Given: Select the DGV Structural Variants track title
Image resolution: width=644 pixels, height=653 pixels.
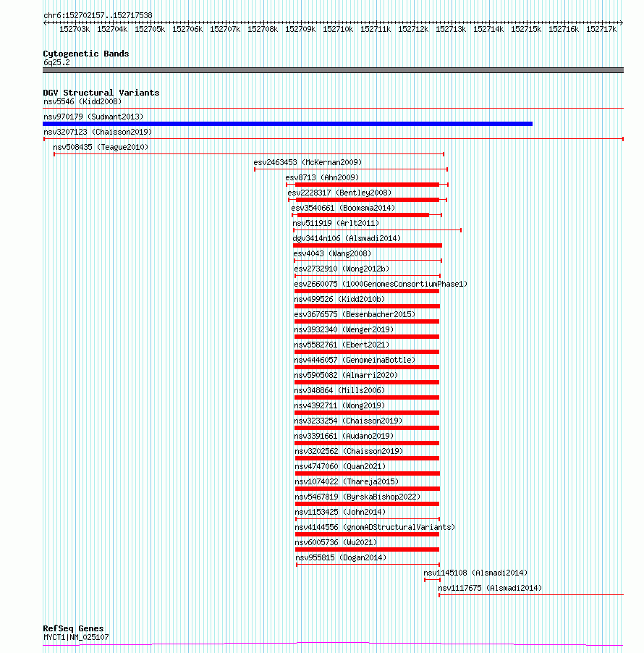Looking at the screenshot, I should (x=101, y=93).
